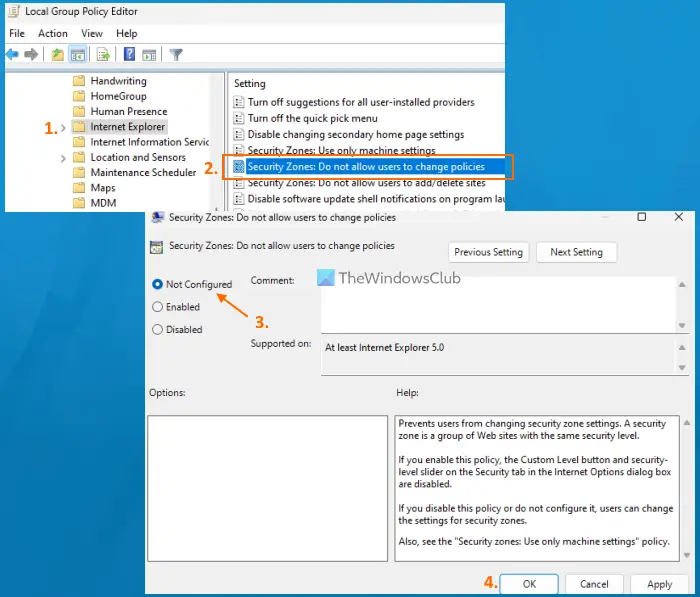Toggle the Show/Hide console tree icon
This screenshot has height=597, width=700.
pyautogui.click(x=78, y=55)
